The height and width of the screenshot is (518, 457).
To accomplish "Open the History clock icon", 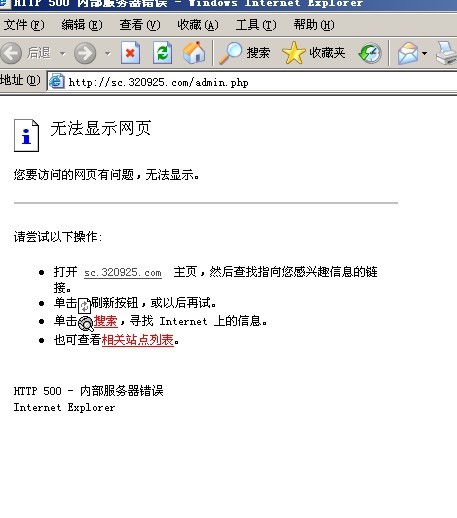I will 370,53.
